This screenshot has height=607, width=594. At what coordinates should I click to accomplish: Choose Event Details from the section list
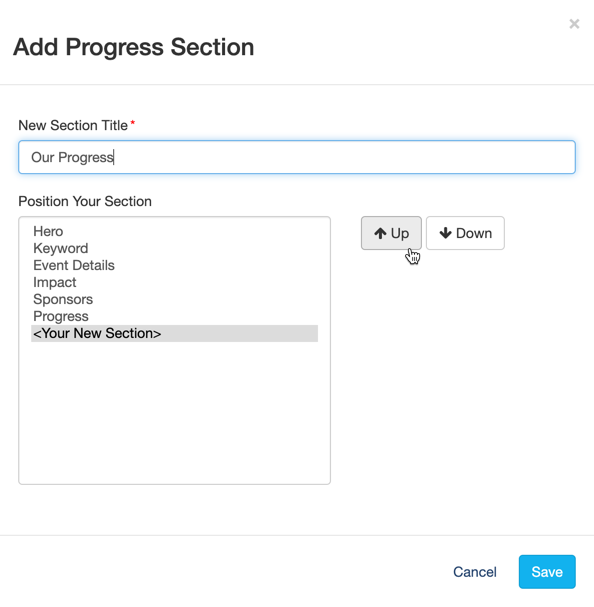click(174, 265)
